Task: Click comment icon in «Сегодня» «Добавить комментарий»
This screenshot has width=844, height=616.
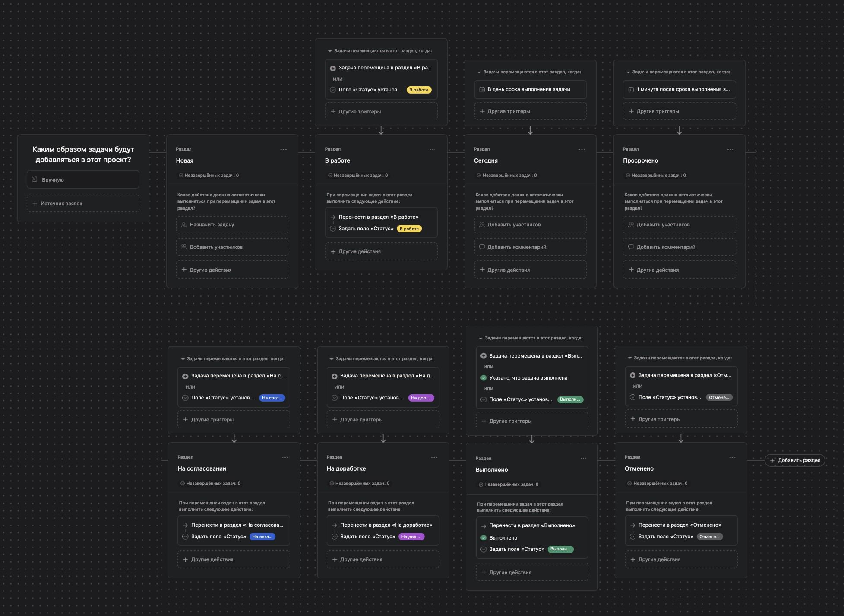Action: pos(482,247)
